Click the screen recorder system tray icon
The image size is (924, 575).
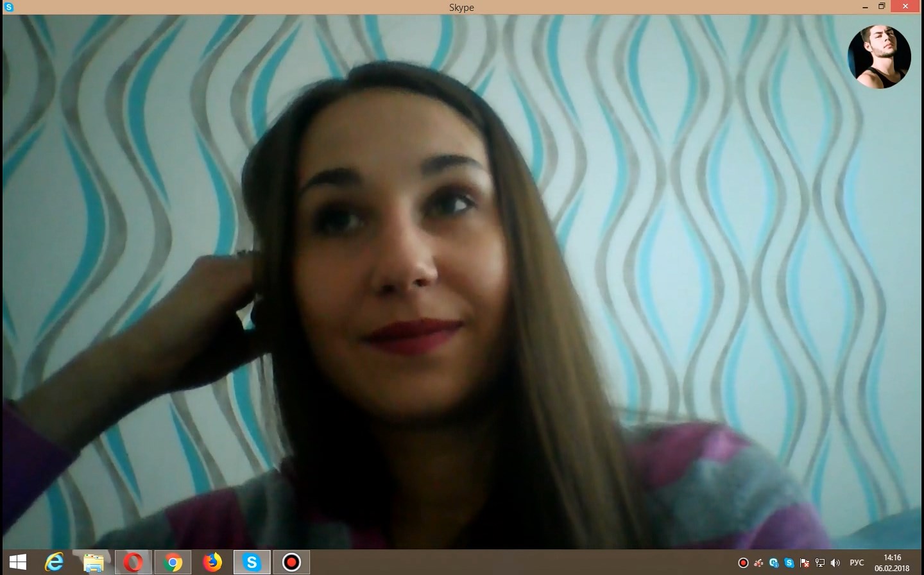pyautogui.click(x=743, y=563)
